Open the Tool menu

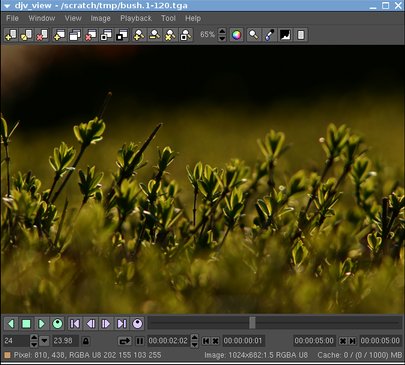pyautogui.click(x=168, y=18)
